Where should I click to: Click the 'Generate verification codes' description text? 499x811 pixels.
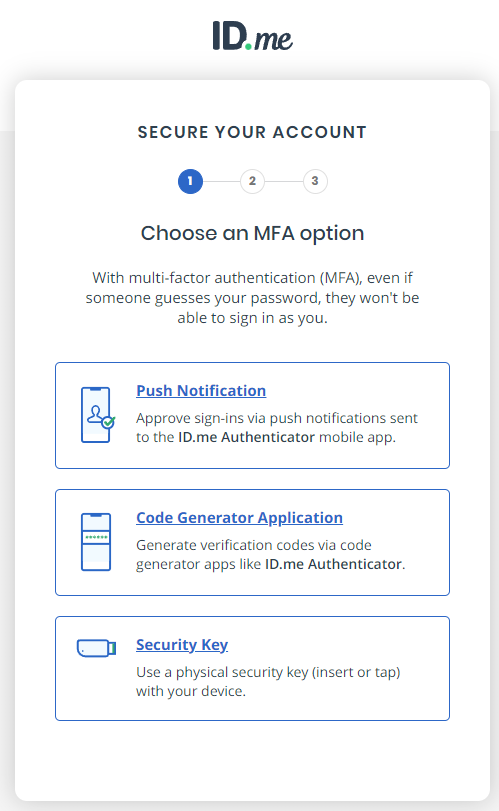[x=270, y=554]
